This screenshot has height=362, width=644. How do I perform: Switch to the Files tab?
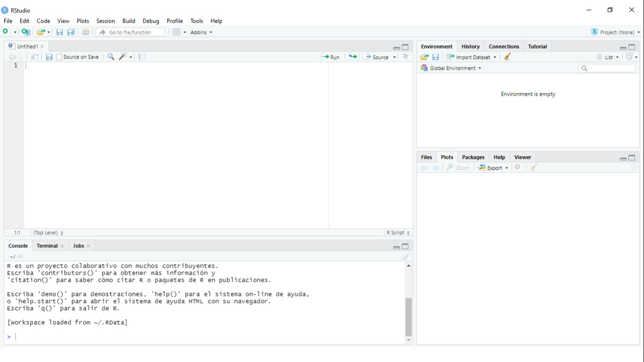(x=427, y=157)
